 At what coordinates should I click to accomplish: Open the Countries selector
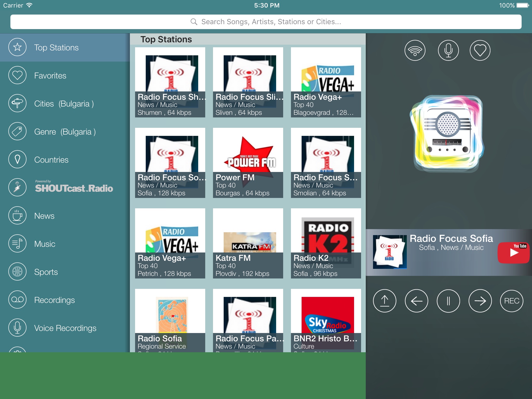coord(51,160)
